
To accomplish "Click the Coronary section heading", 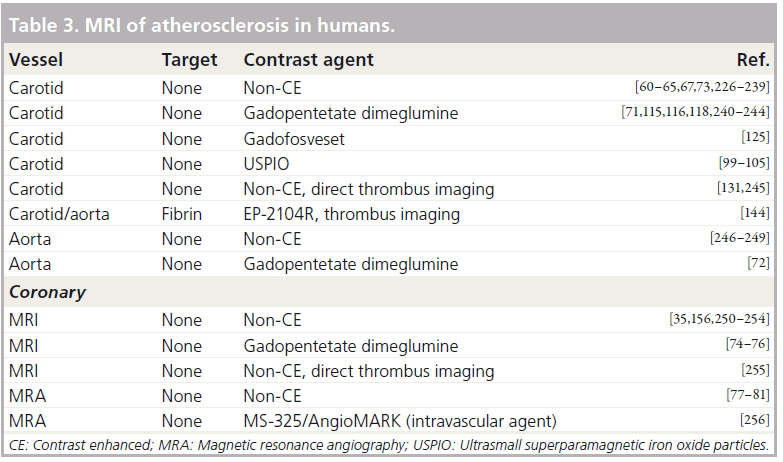I will (x=47, y=292).
